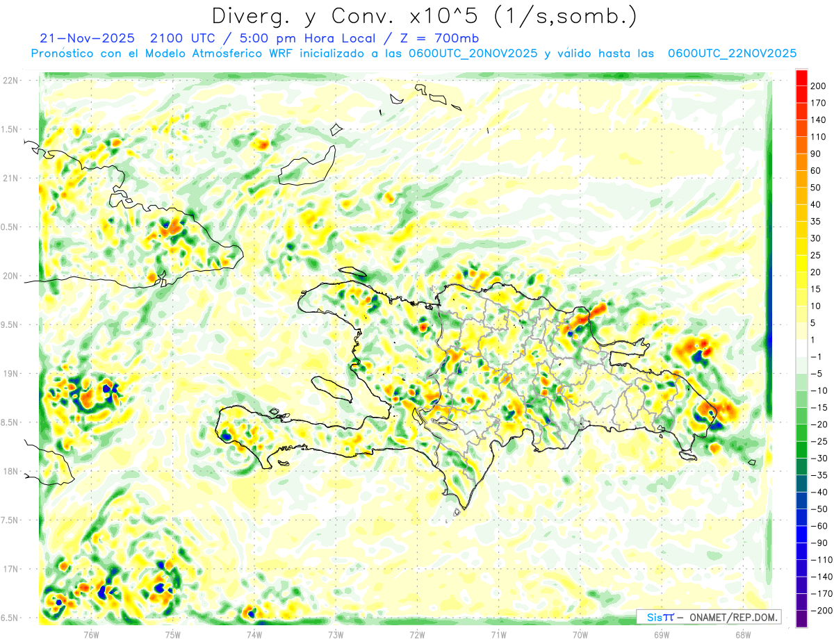Screen dimensions: 834x644
Task: Click the '74W' longitude label
Action: coord(254,634)
